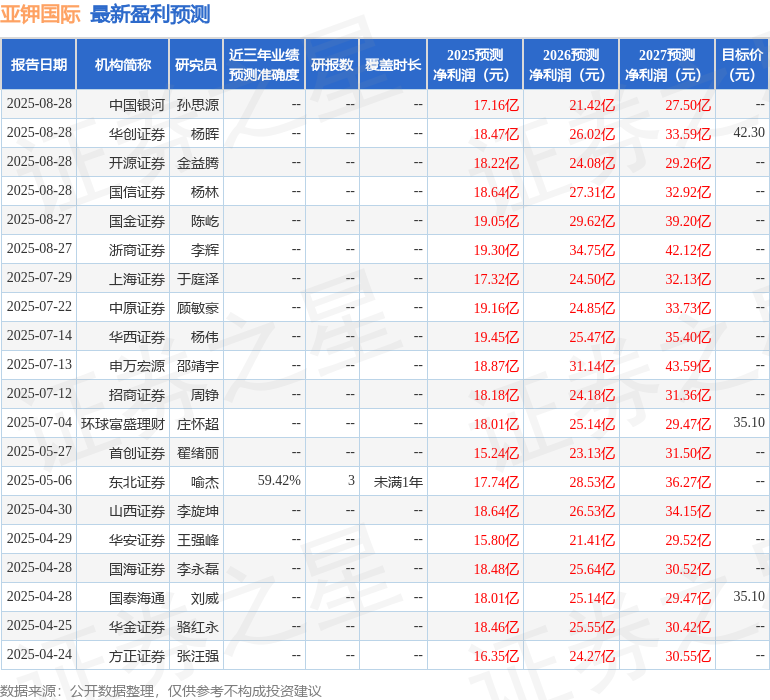The width and height of the screenshot is (770, 700).
Task: Click 2025 profit value 15.24亿
Action: point(496,452)
